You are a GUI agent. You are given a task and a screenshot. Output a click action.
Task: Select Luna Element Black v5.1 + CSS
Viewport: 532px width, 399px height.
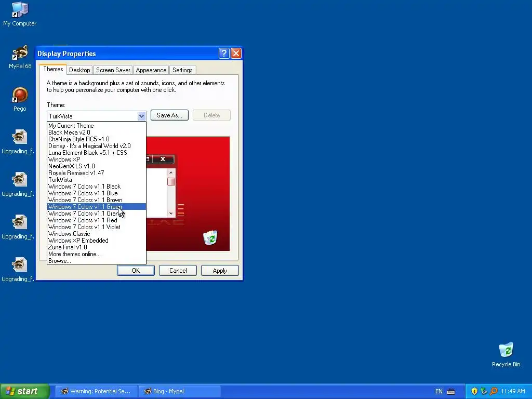pyautogui.click(x=96, y=153)
